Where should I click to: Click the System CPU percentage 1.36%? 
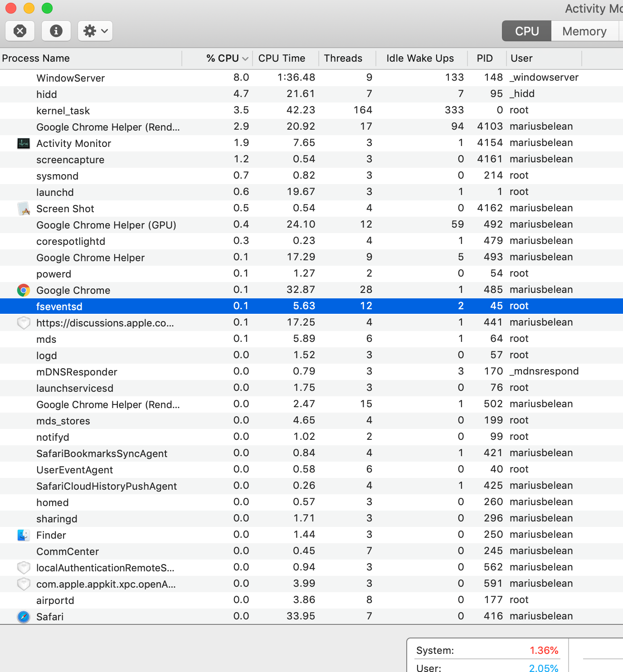[544, 650]
